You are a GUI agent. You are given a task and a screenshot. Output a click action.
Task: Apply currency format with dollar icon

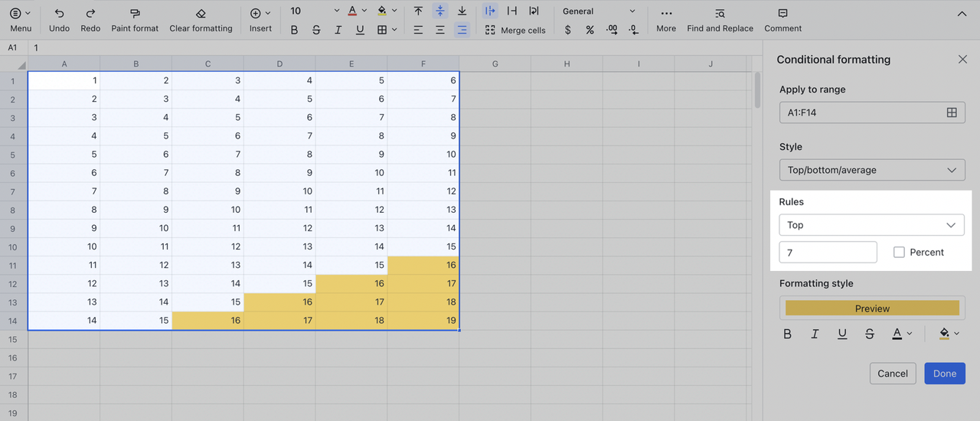pos(567,30)
